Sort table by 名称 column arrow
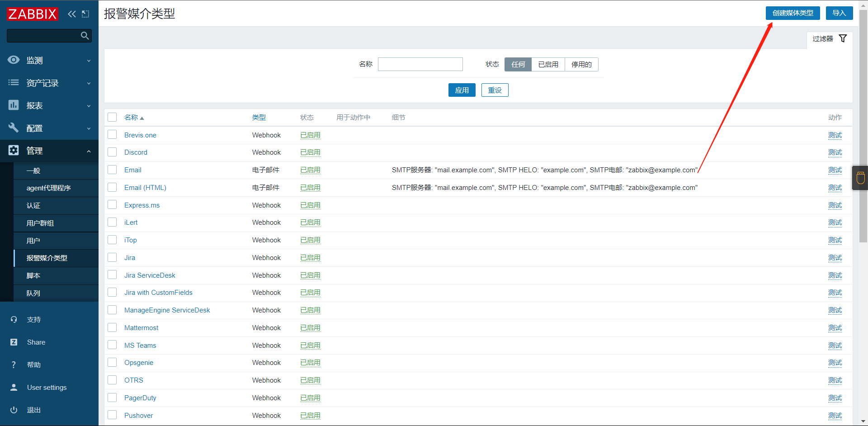 click(x=142, y=118)
